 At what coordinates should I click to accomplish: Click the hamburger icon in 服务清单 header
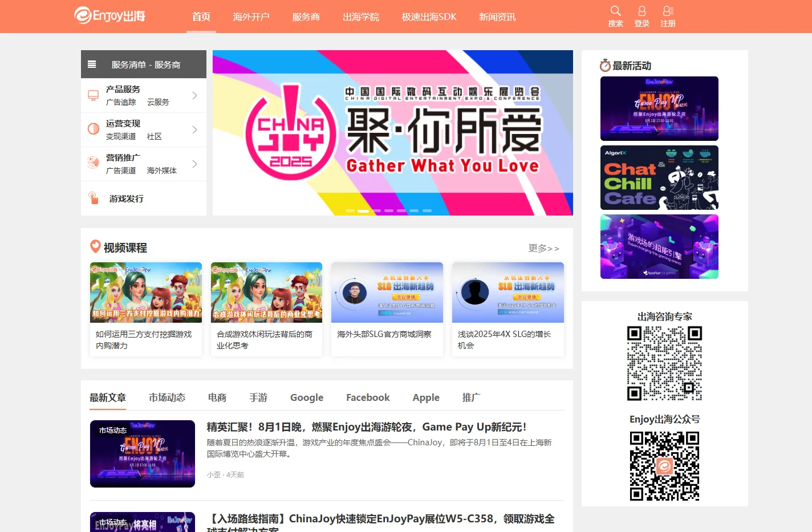pos(92,64)
